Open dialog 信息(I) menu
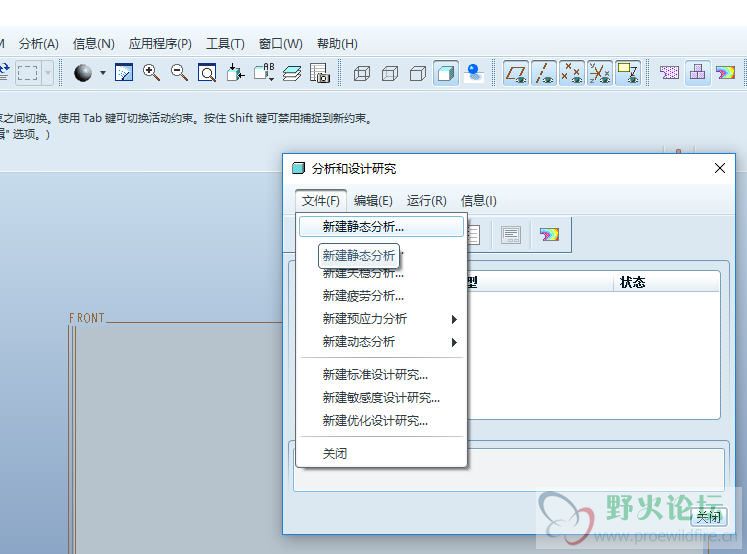747x554 pixels. coord(478,201)
